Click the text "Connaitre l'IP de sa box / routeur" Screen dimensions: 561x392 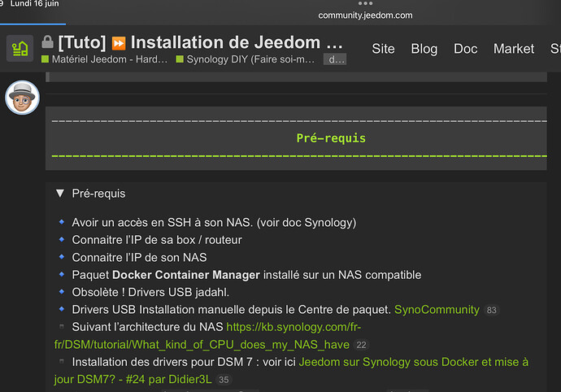point(157,240)
